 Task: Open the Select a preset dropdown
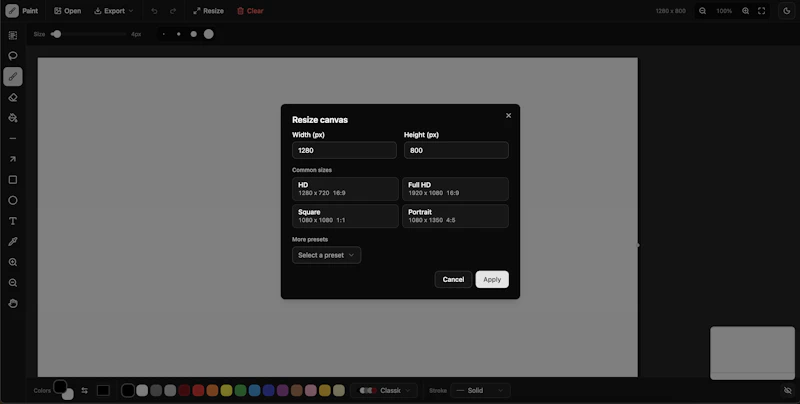click(x=327, y=255)
